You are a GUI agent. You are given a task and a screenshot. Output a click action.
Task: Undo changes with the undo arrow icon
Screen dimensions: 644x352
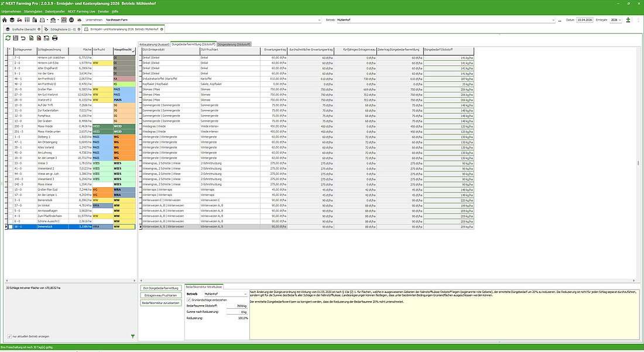[23, 38]
